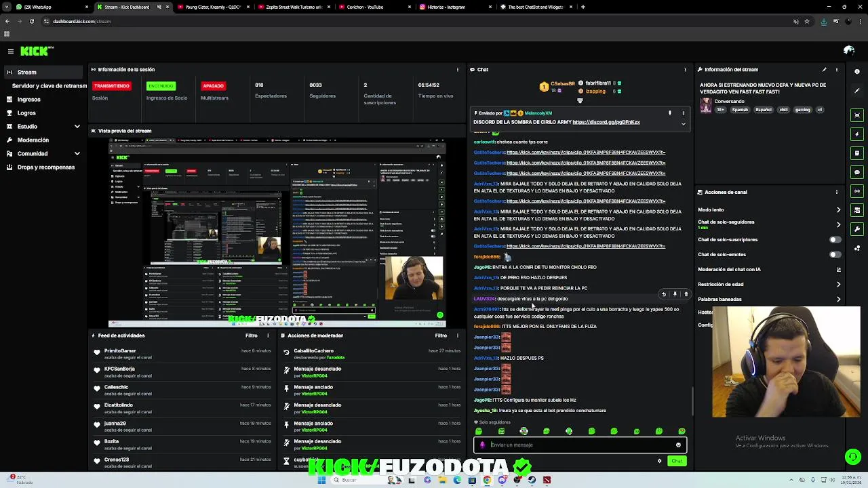The width and height of the screenshot is (868, 488).
Task: Click the KFCSanBorja activity entry
Action: (183, 372)
